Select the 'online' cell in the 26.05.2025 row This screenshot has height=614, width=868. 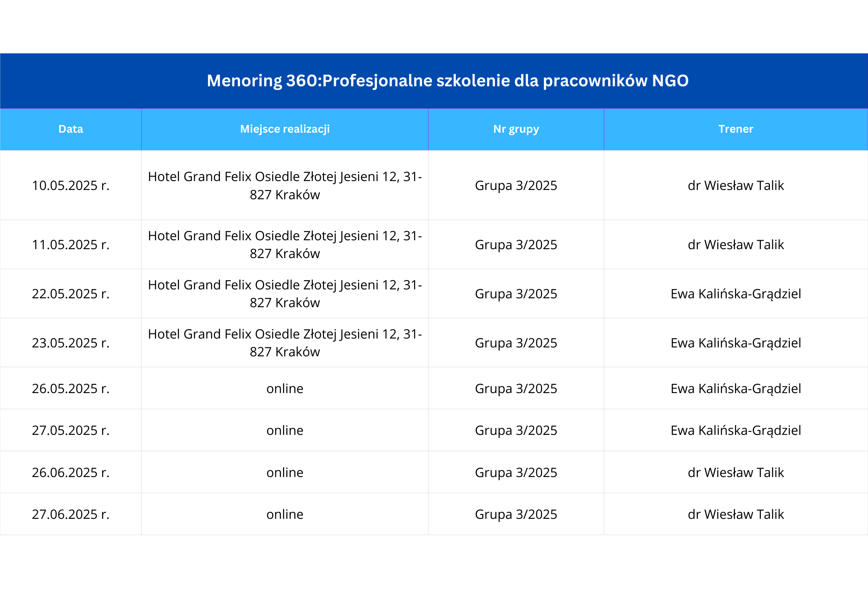click(285, 388)
